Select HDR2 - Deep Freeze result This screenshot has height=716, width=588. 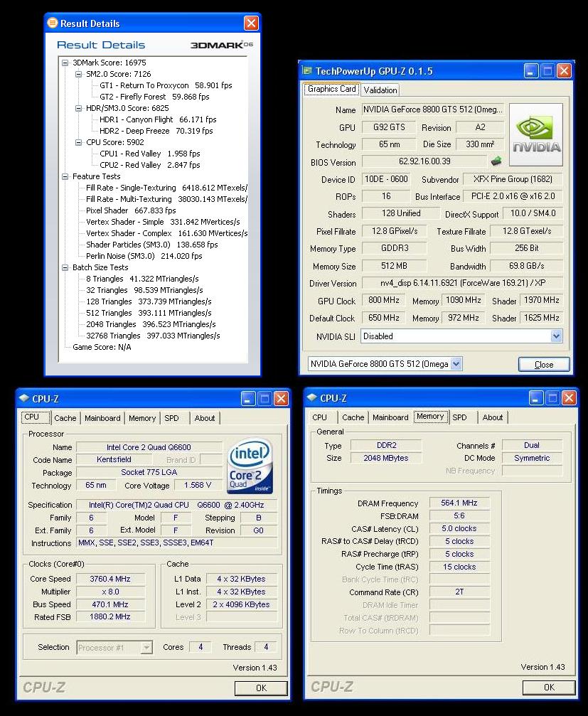point(156,131)
